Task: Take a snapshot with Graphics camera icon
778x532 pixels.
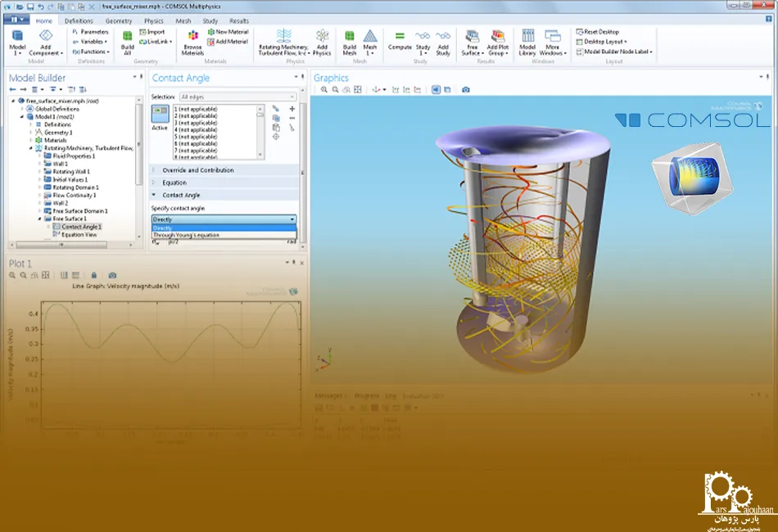Action: [466, 89]
